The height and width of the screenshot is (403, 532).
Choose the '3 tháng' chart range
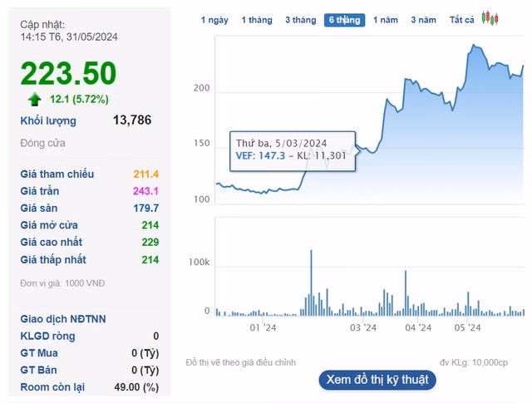point(300,20)
